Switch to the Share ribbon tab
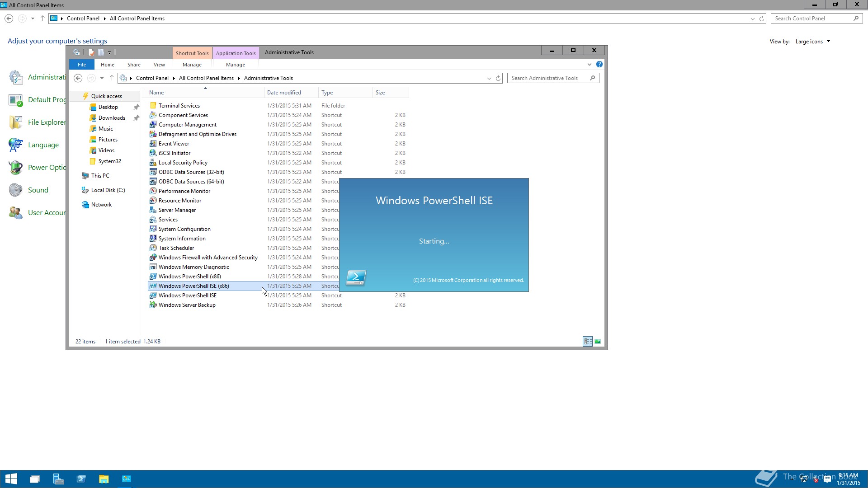This screenshot has width=868, height=488. pyautogui.click(x=134, y=65)
